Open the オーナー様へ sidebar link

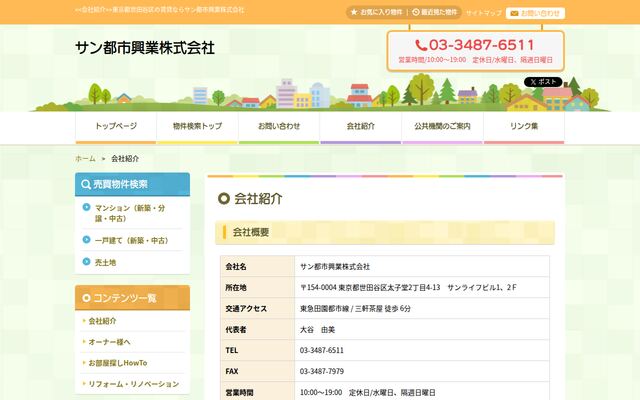click(109, 342)
